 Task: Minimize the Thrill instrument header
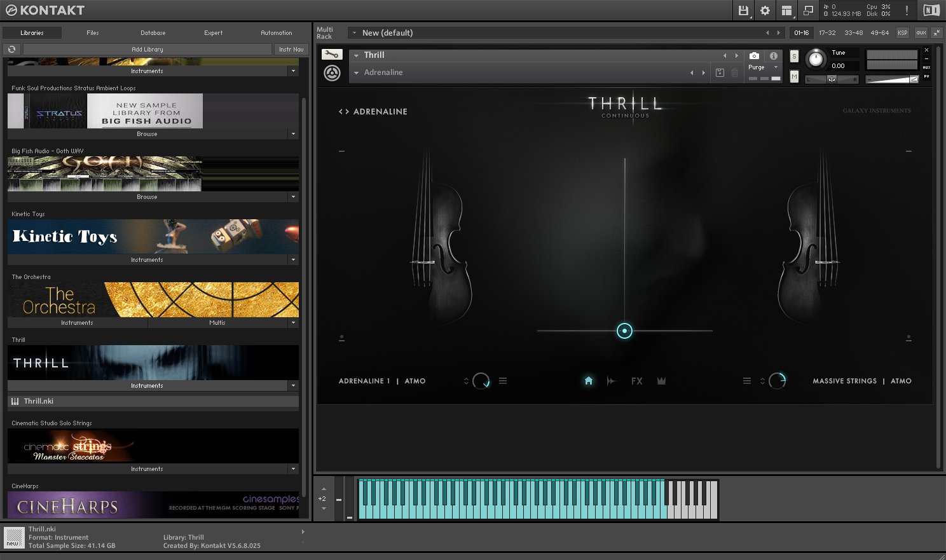click(x=926, y=58)
